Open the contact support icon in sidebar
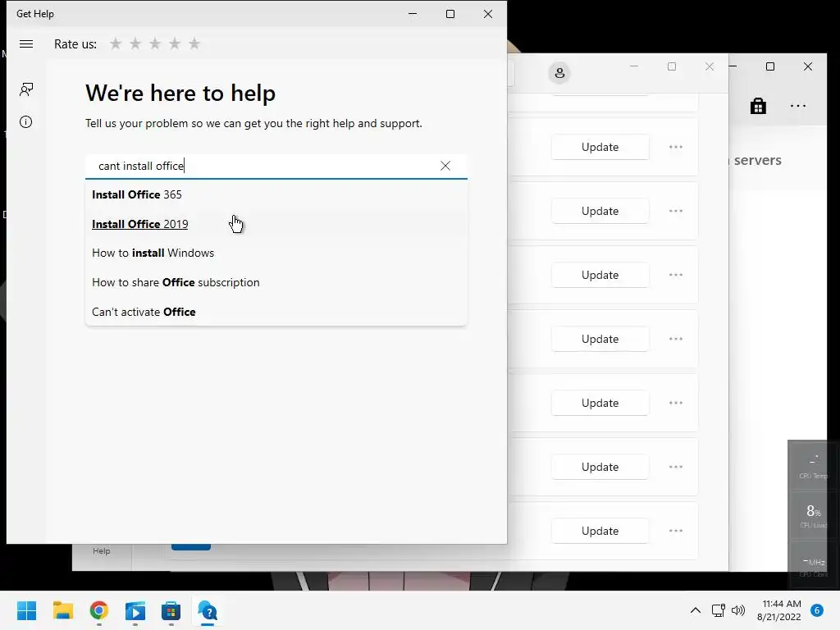Image resolution: width=840 pixels, height=630 pixels. (26, 89)
